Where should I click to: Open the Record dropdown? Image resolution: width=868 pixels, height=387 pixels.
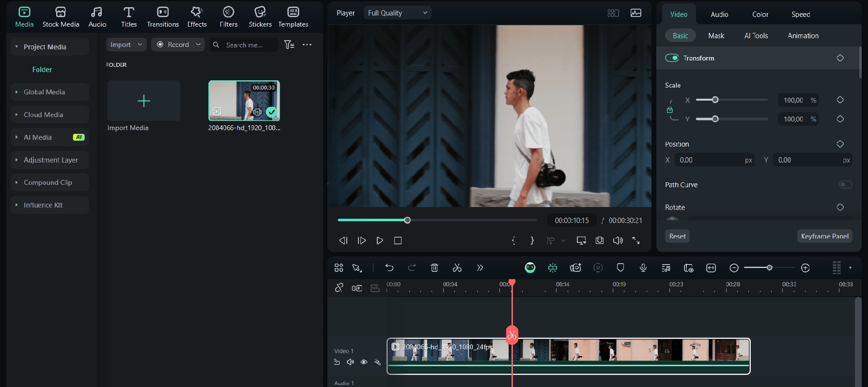[x=178, y=45]
